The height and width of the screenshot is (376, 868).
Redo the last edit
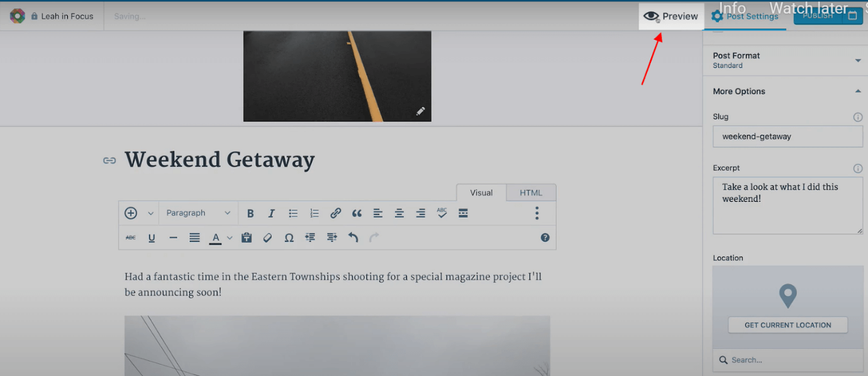pyautogui.click(x=374, y=238)
